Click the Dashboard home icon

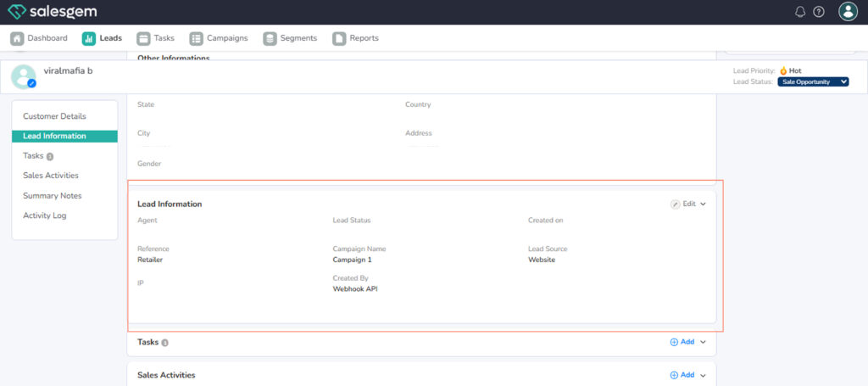point(17,38)
